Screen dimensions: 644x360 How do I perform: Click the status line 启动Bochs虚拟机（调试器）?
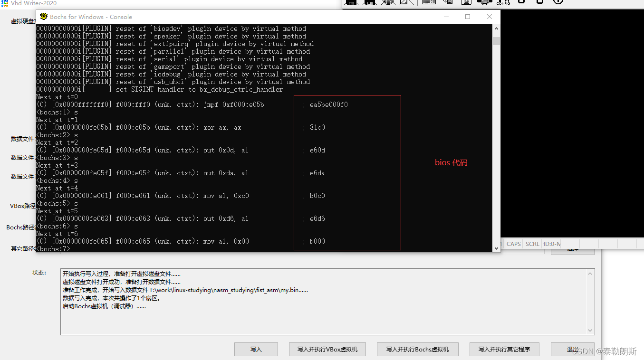(104, 306)
